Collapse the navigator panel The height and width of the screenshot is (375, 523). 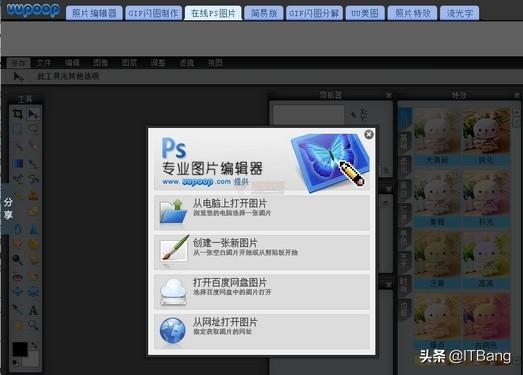pos(389,95)
